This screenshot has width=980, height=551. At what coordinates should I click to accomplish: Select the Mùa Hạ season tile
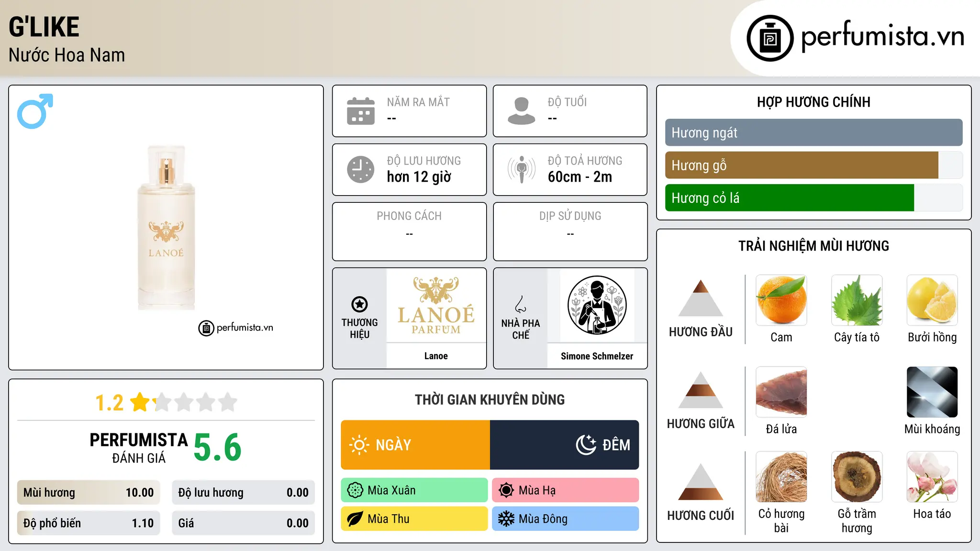[x=566, y=490]
